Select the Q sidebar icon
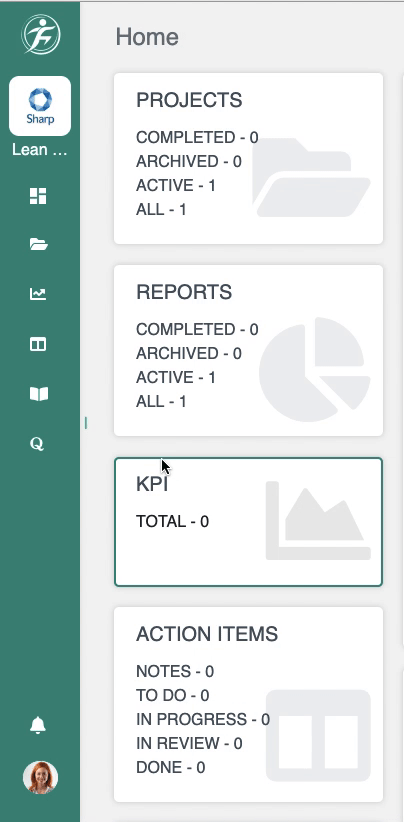Viewport: 404px width, 822px height. pos(37,444)
